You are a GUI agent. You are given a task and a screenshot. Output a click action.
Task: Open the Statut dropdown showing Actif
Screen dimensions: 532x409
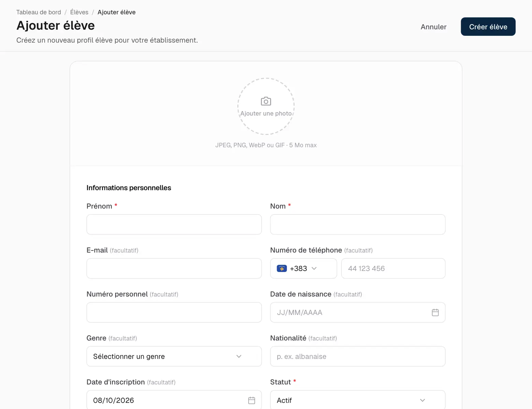pos(358,400)
